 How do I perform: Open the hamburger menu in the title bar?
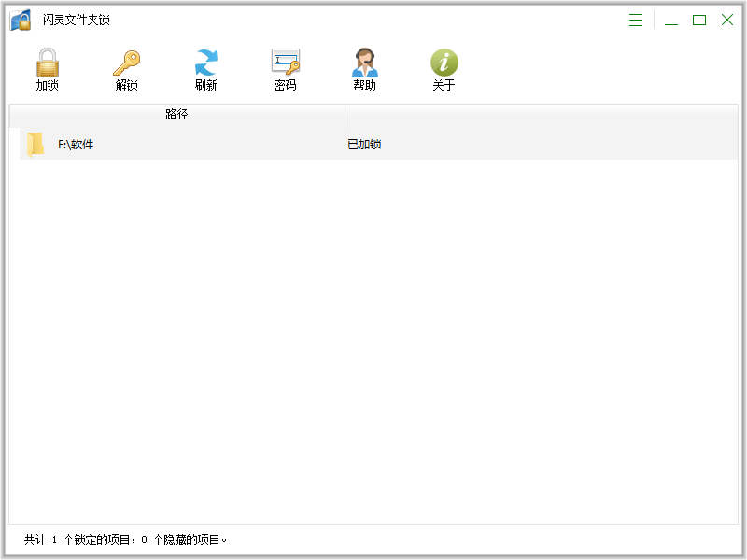pyautogui.click(x=636, y=21)
